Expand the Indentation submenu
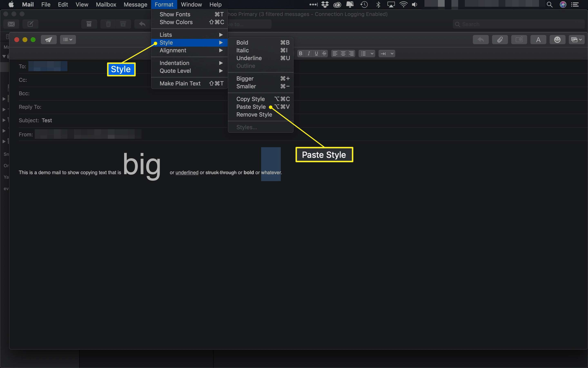This screenshot has width=588, height=368. [189, 63]
